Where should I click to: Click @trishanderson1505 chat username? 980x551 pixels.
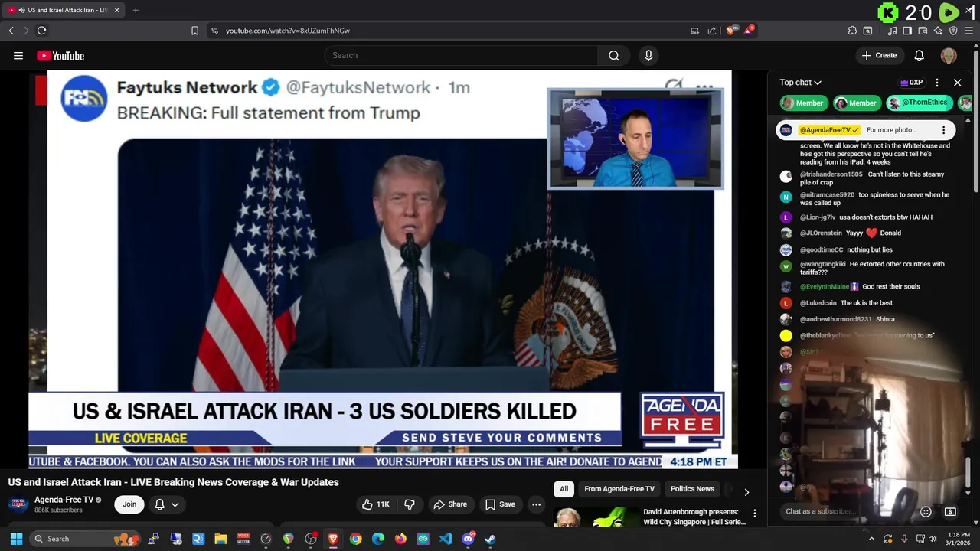[x=831, y=174]
